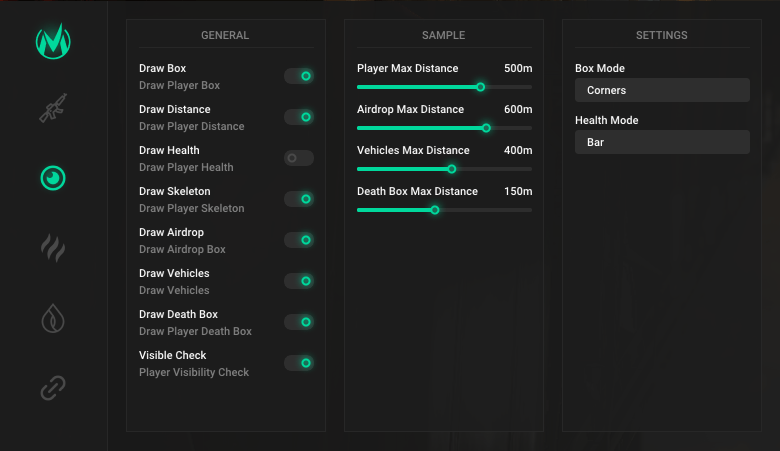Click the Player Max Distance slider handle
Screen dimensions: 780x451
[480, 87]
